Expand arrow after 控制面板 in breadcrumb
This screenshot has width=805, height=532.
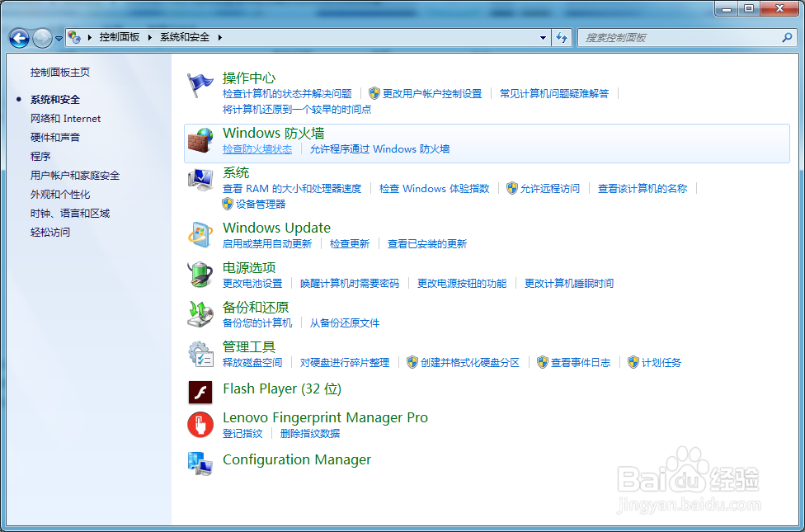[150, 37]
